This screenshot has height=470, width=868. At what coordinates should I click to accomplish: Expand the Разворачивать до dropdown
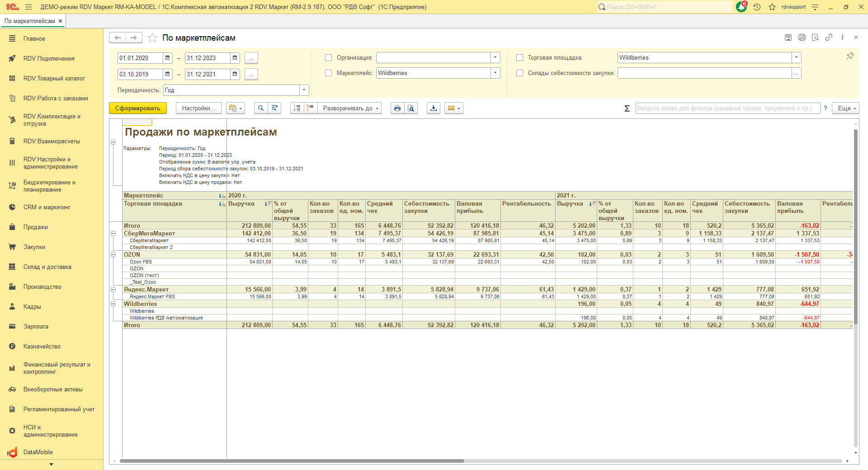350,108
